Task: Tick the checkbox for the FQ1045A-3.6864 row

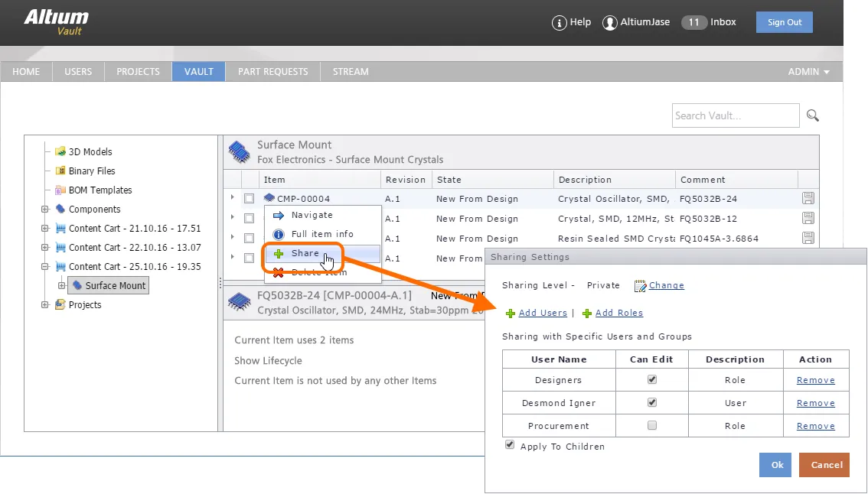Action: pyautogui.click(x=249, y=238)
